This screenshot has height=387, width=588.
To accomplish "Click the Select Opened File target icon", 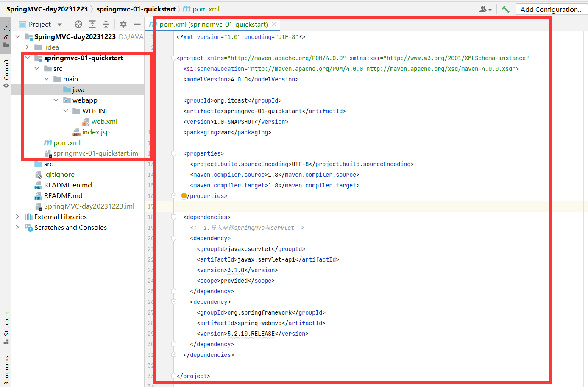I will 78,24.
